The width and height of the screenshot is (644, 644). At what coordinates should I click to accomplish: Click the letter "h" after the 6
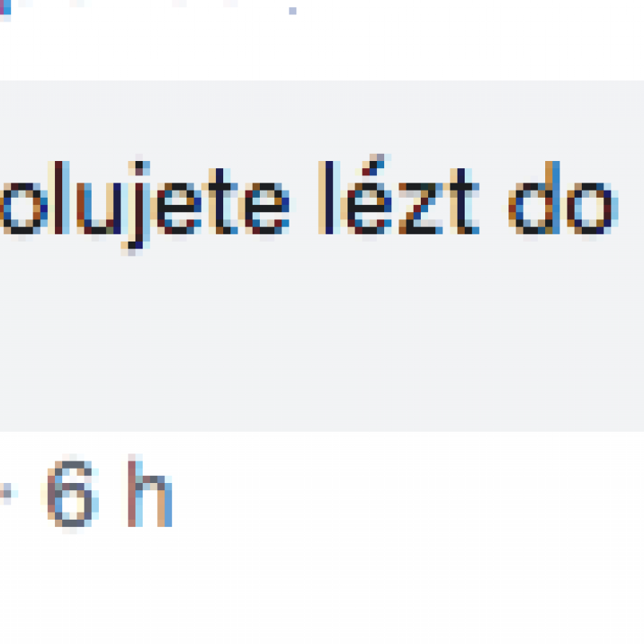(x=150, y=490)
